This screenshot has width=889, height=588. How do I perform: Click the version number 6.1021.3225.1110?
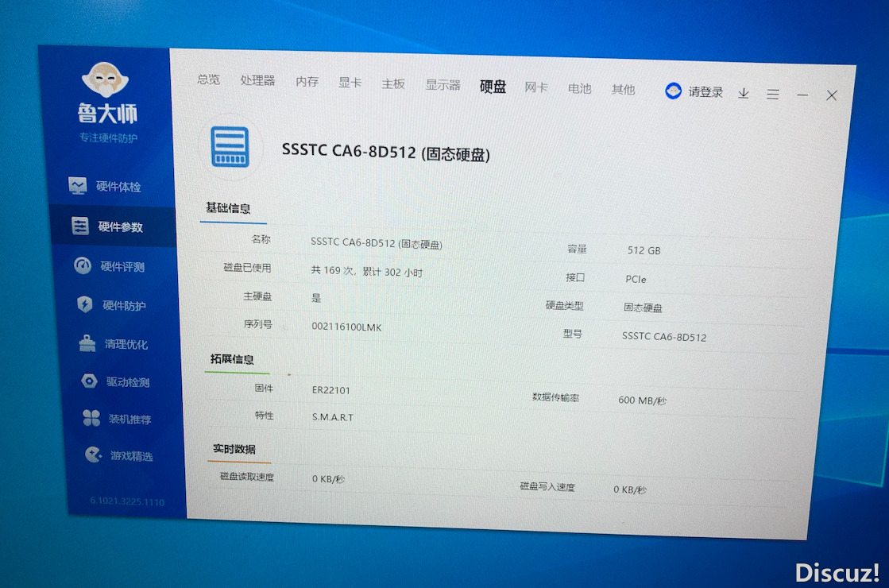[x=127, y=502]
